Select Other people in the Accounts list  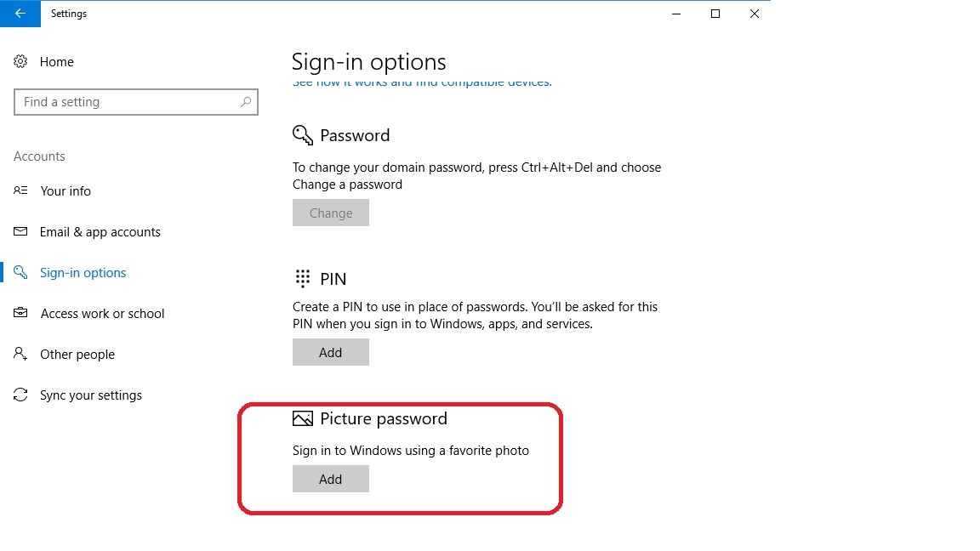coord(77,354)
